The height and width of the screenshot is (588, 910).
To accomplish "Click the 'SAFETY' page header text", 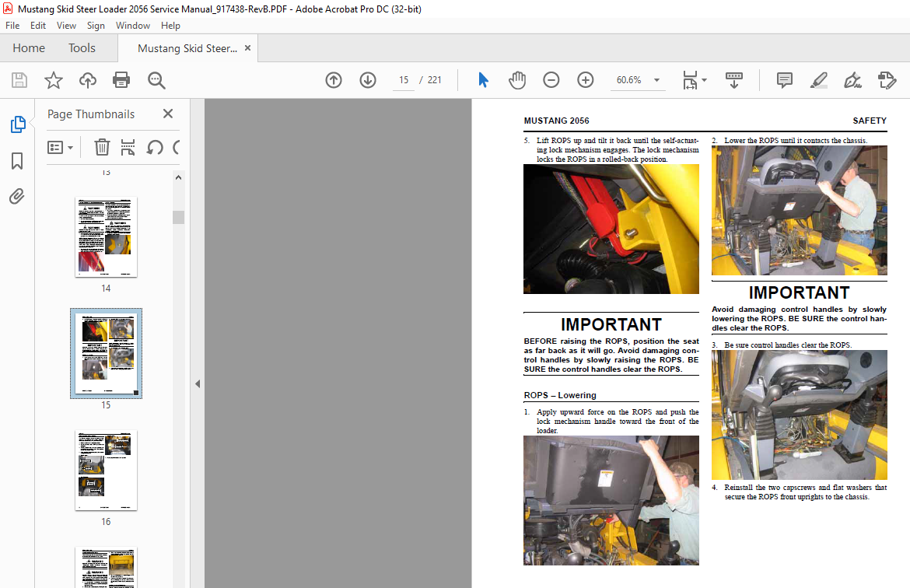I will (870, 121).
